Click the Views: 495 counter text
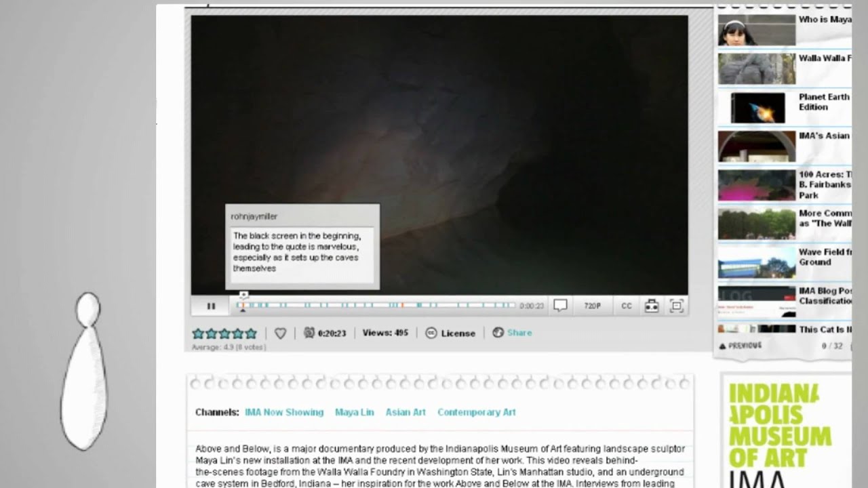 point(385,333)
